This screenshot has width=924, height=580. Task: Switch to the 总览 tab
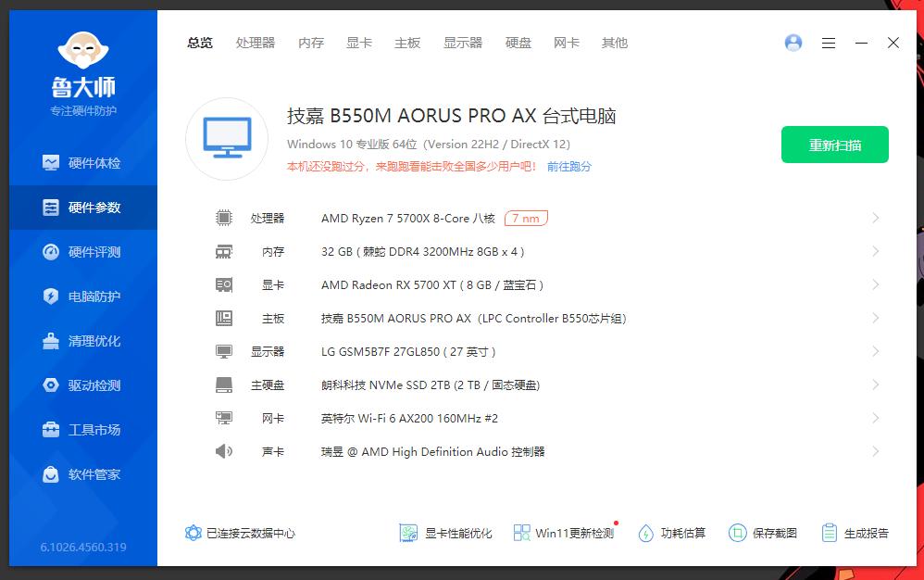click(200, 43)
